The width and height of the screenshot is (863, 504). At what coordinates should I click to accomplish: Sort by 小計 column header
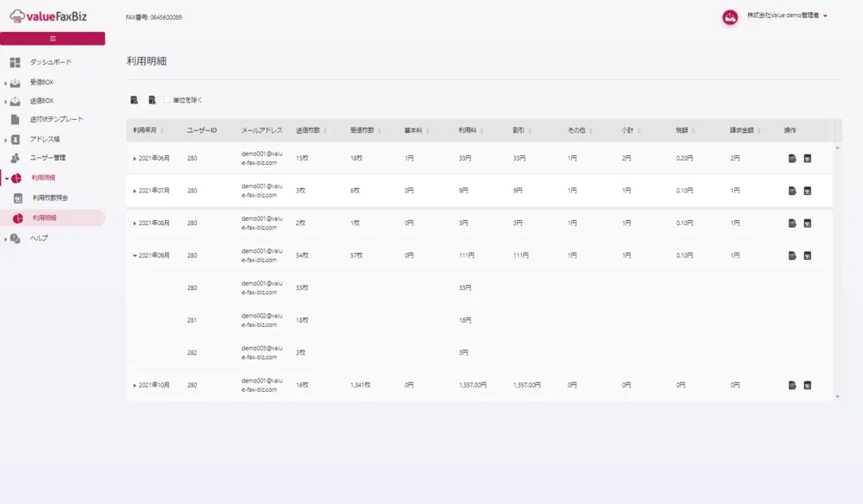point(631,130)
